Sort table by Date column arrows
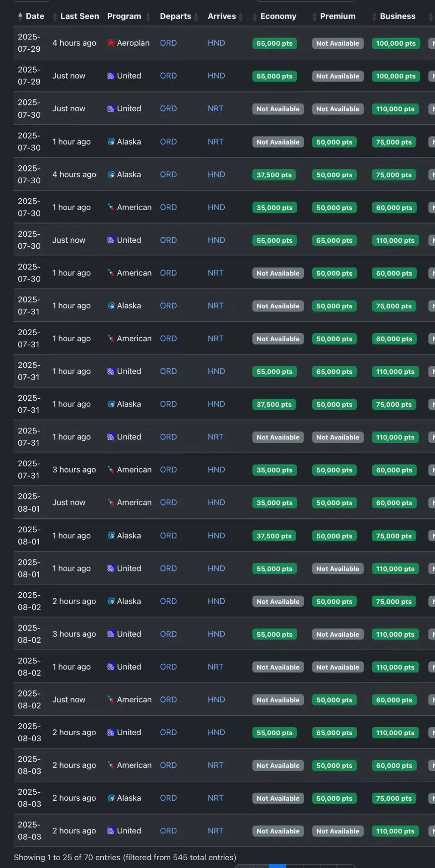This screenshot has width=435, height=868. click(x=20, y=16)
